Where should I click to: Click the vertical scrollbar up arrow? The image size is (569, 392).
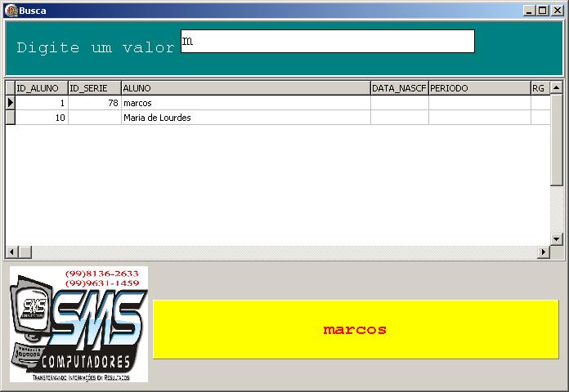pos(556,87)
